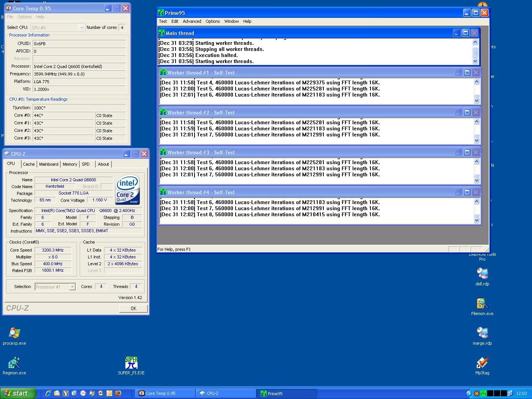Click Worker thread #3 window icon
Viewport: 532px width, 399px height.
(x=163, y=152)
